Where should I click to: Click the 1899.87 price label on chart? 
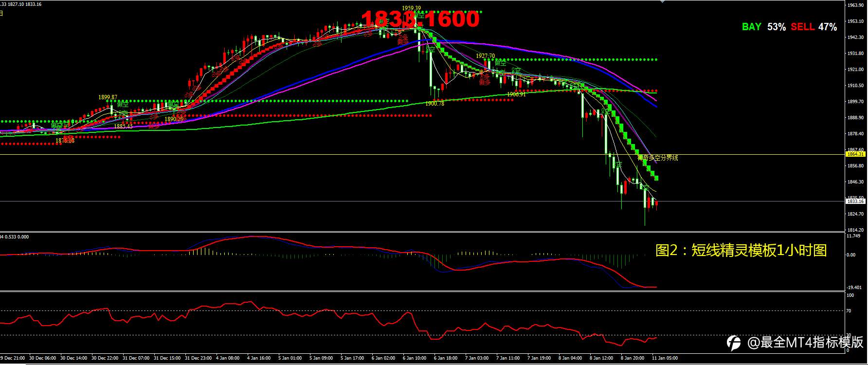[108, 97]
